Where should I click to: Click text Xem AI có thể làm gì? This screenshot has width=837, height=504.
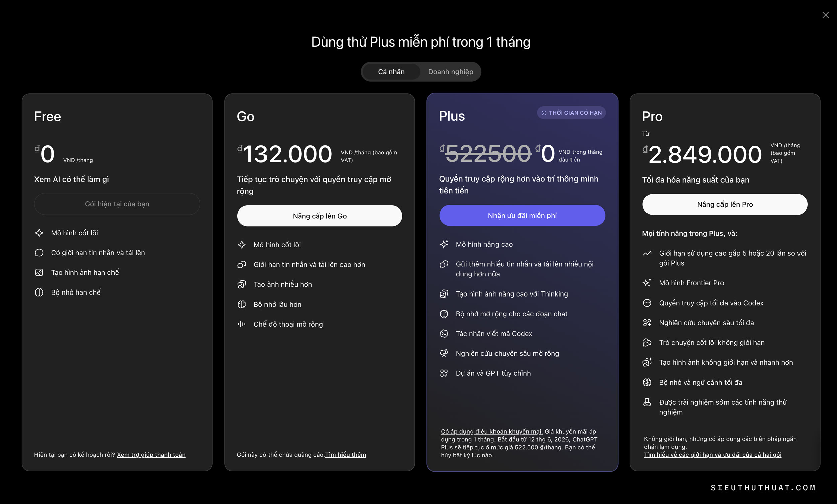click(x=72, y=179)
